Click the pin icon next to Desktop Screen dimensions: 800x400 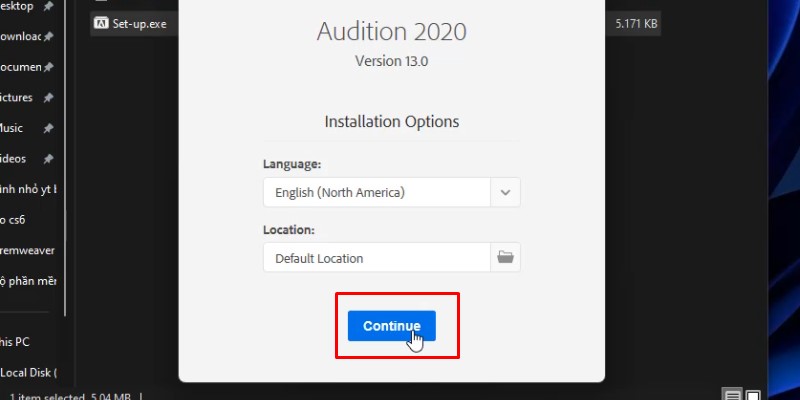[x=49, y=7]
